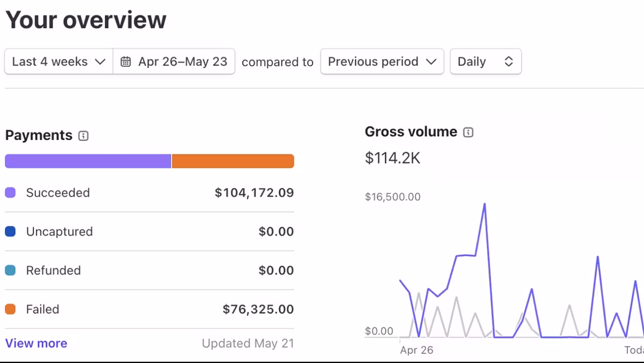Click the highest peak on gross volume chart

[x=484, y=204]
